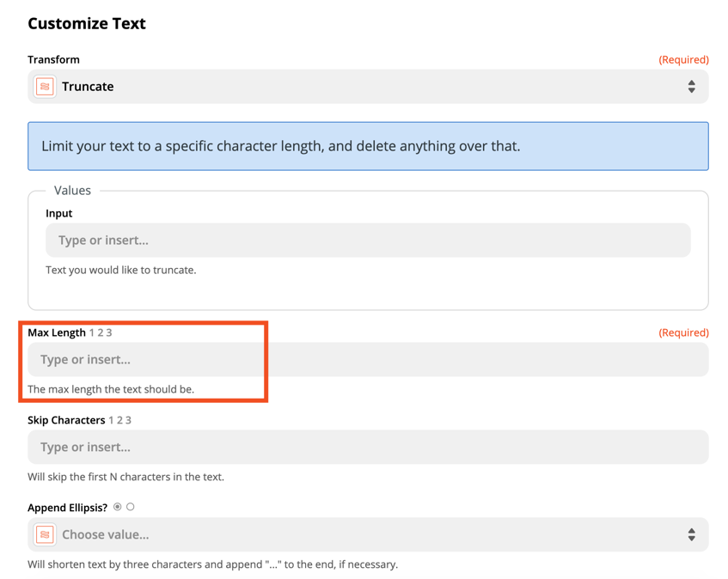The width and height of the screenshot is (728, 579).
Task: Click the up-down arrows on the Append Ellipsis field
Action: pyautogui.click(x=691, y=534)
